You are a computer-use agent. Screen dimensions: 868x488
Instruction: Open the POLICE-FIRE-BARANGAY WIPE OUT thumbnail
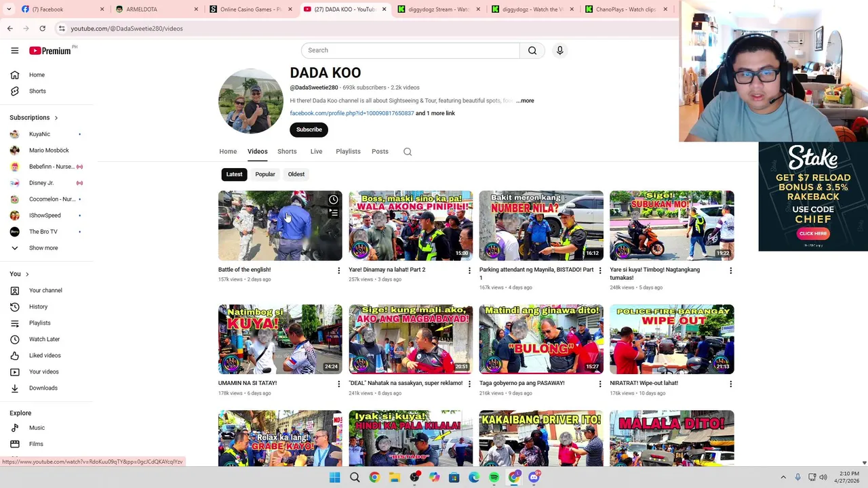click(672, 339)
